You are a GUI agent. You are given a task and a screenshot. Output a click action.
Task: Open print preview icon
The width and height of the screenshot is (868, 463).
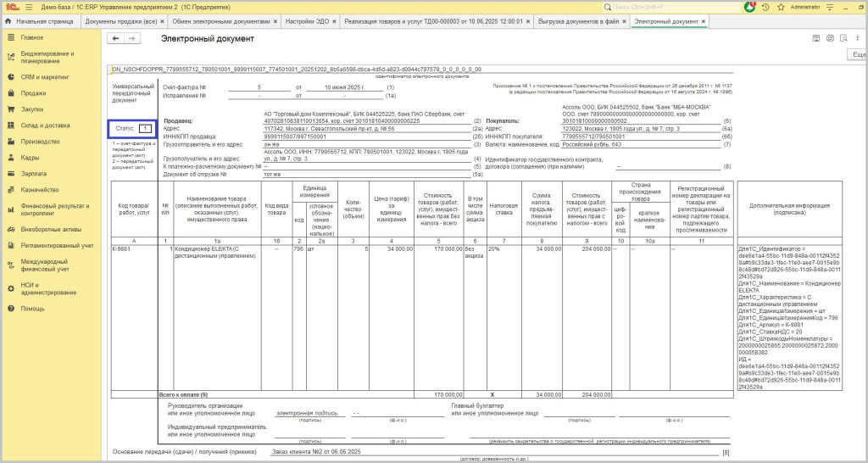843,38
